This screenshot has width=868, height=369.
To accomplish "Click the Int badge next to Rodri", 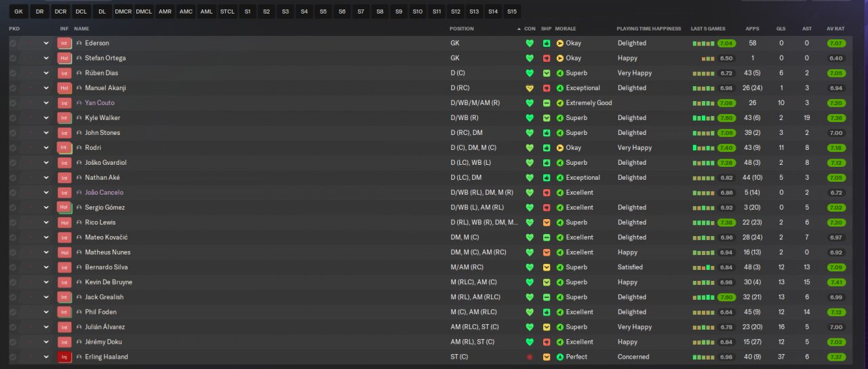I will click(64, 147).
